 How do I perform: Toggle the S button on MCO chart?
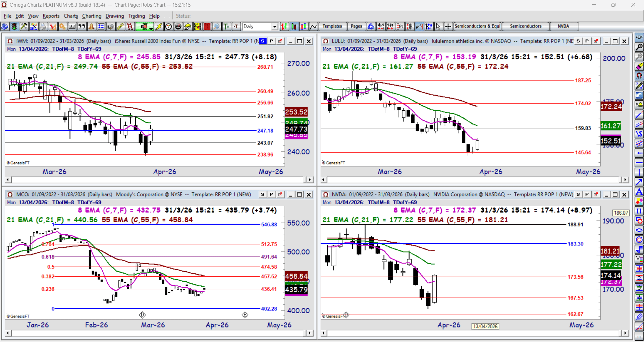(263, 194)
